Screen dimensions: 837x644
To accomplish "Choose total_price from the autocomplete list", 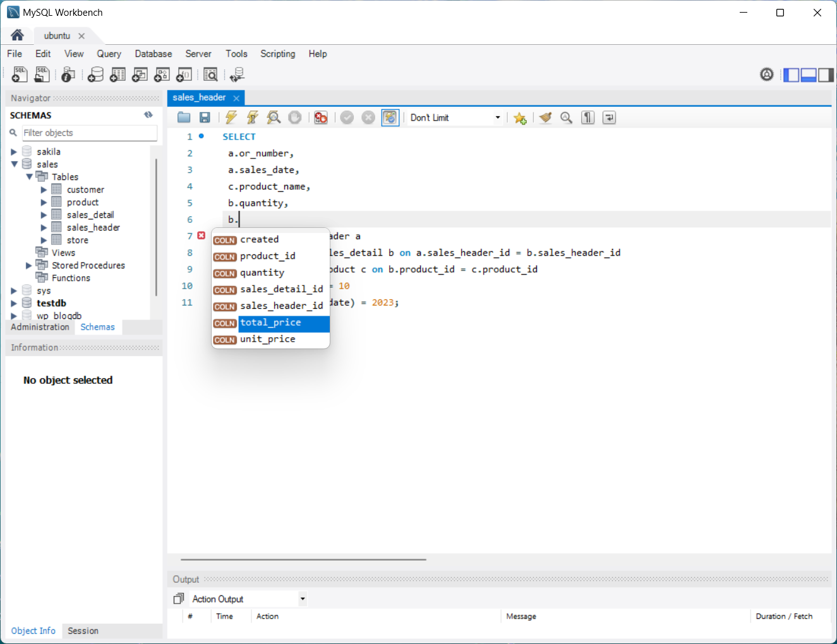I will 271,323.
